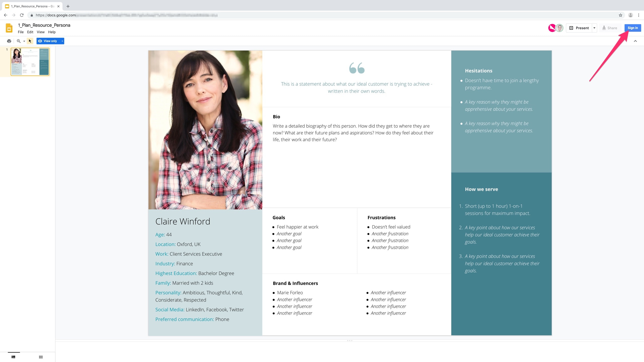Open the Edit menu

point(30,32)
